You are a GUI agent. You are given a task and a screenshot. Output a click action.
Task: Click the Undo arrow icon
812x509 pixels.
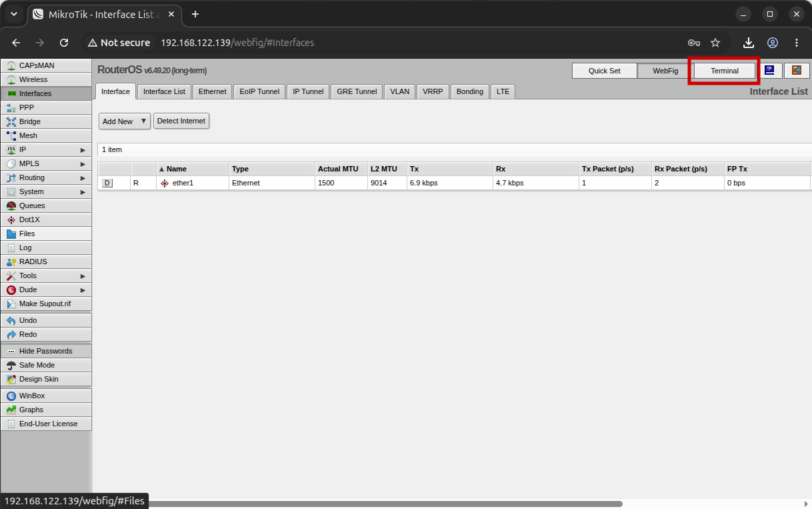[x=11, y=320]
